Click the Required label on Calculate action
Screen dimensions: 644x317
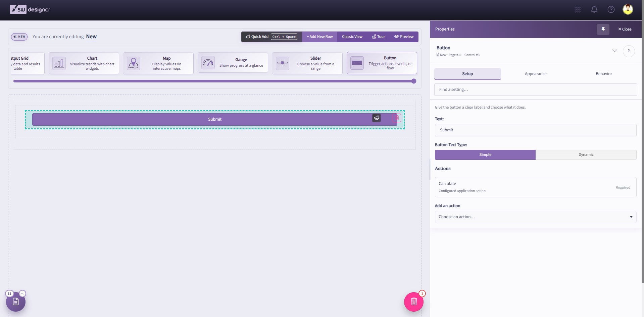click(x=623, y=188)
